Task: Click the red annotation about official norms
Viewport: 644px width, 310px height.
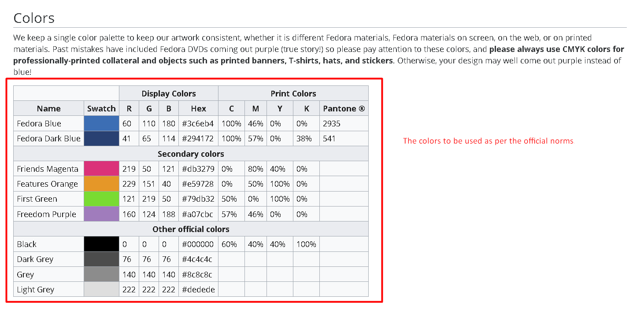Action: [488, 141]
